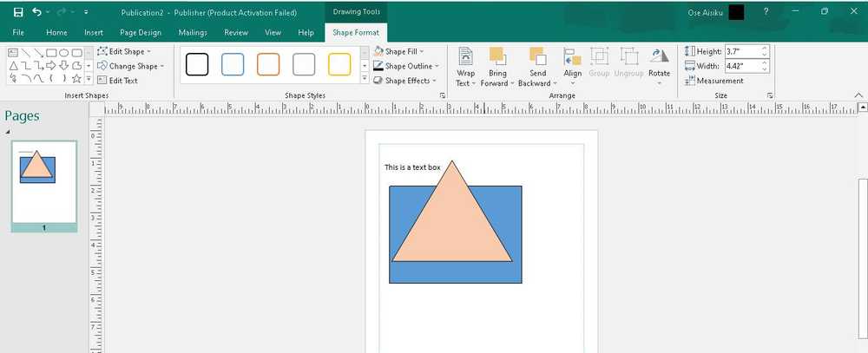
Task: Switch to the Page Design tab
Action: click(x=141, y=33)
